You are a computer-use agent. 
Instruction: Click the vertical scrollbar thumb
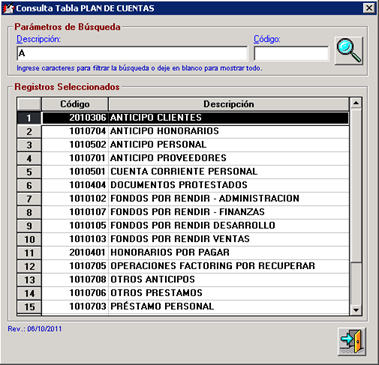pos(356,186)
